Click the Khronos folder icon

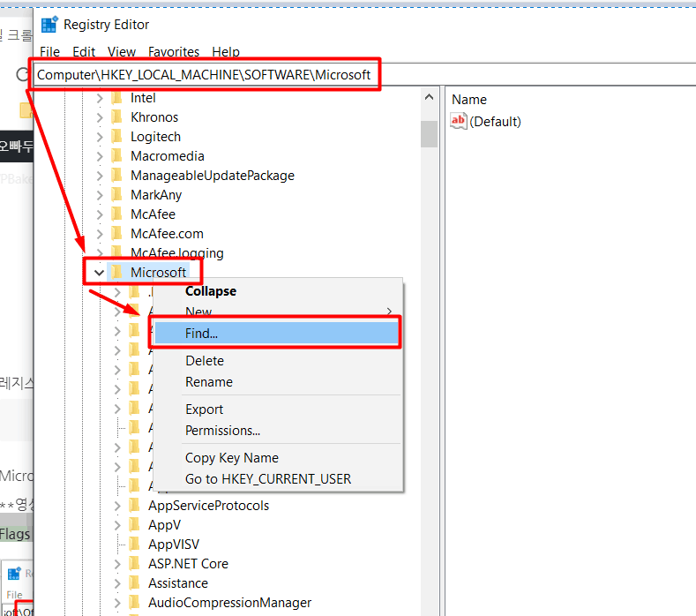click(x=116, y=117)
